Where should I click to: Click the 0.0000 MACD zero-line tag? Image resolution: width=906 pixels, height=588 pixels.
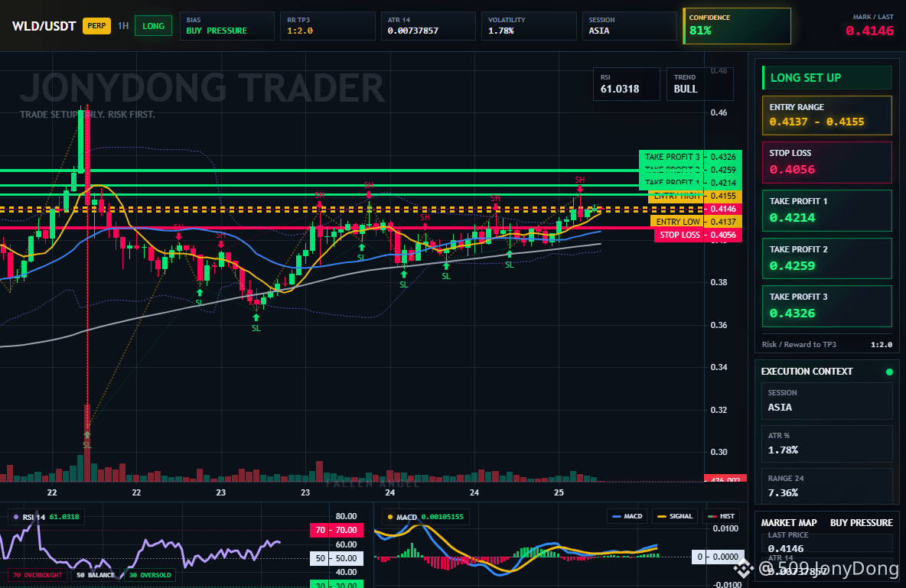717,557
